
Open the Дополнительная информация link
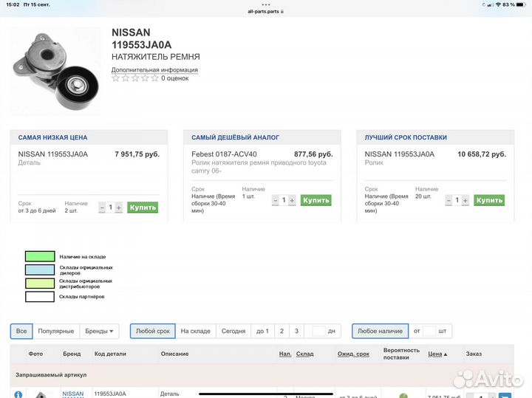(154, 70)
